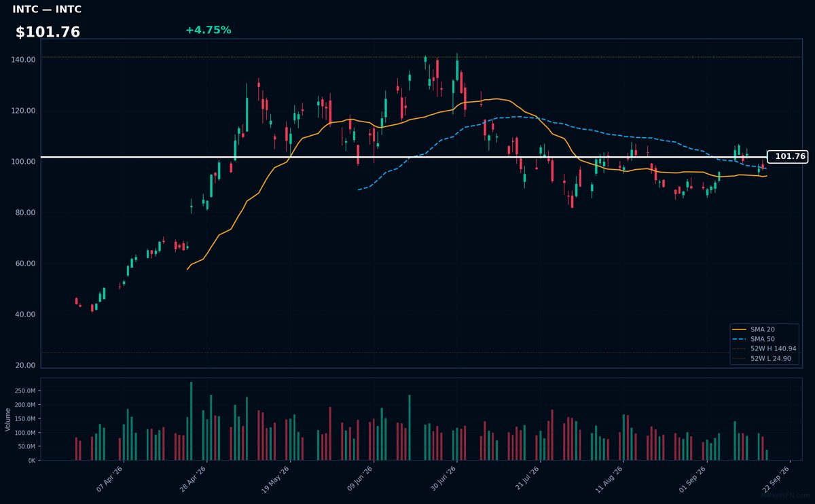Click the 0K volume axis label

pyautogui.click(x=31, y=461)
